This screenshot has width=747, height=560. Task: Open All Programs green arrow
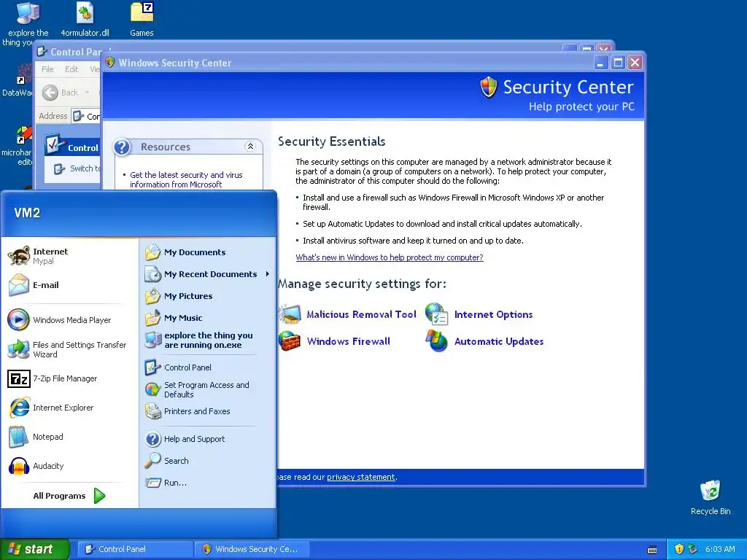99,496
